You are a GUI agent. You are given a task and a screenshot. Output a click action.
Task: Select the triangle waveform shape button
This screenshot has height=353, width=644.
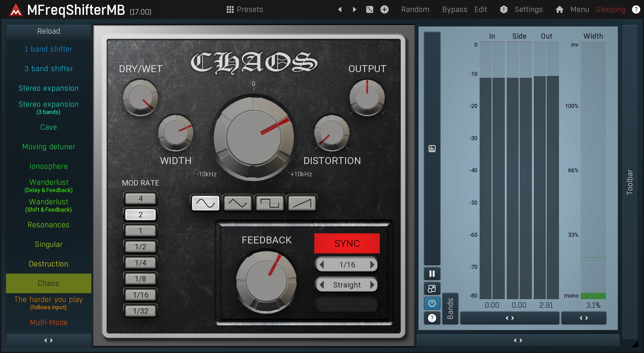[x=237, y=203]
